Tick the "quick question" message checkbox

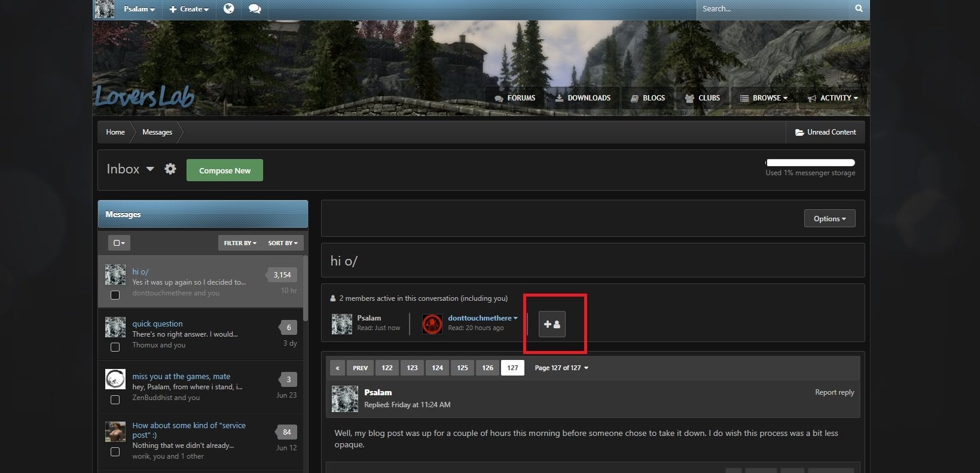tap(115, 347)
